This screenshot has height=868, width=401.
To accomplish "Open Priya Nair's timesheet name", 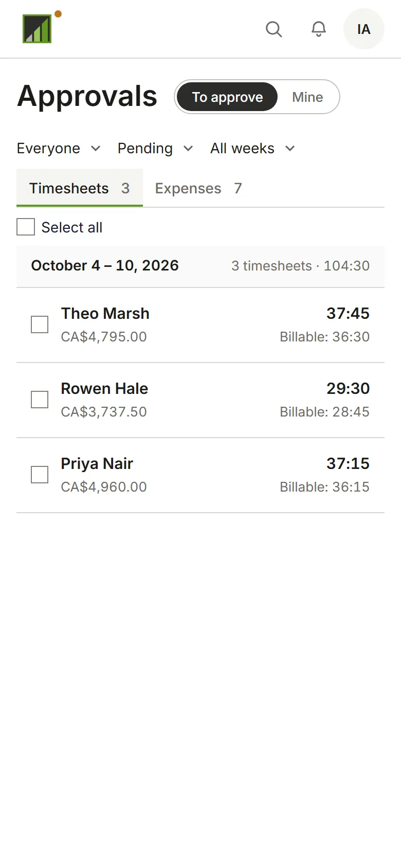I will [97, 463].
